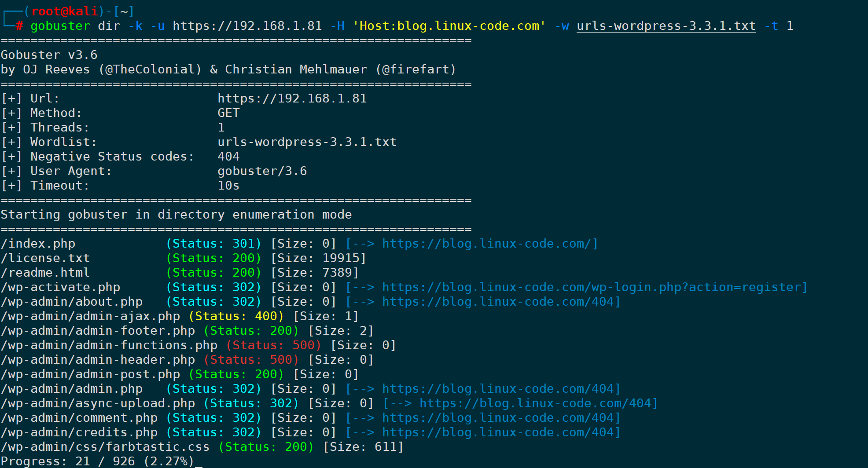Click the /wp-admin/async-upload.php result path
This screenshot has height=468, width=868.
pyautogui.click(x=98, y=403)
